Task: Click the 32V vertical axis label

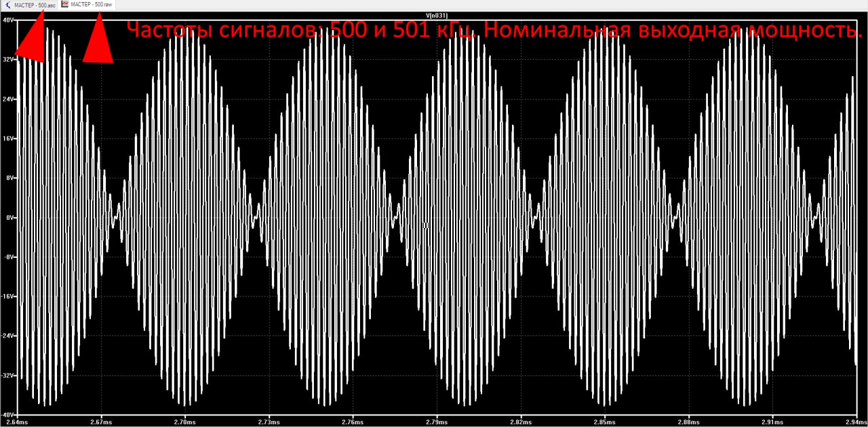Action: 8,60
